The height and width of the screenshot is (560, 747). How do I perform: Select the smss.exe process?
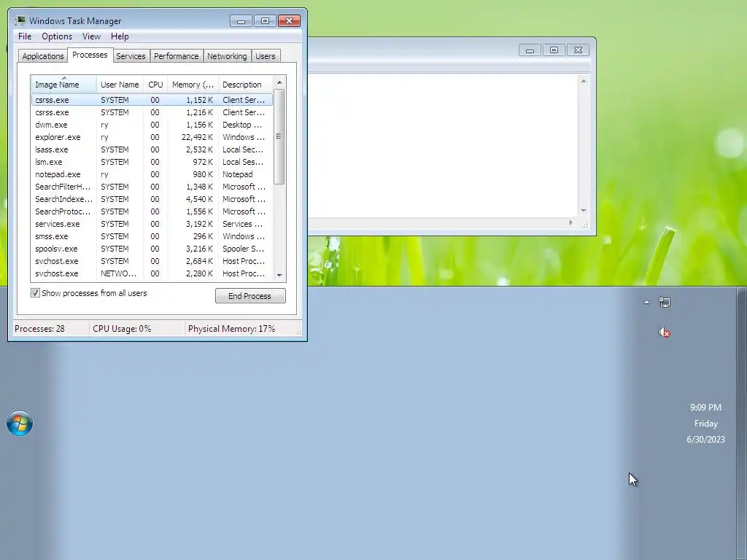pos(152,236)
